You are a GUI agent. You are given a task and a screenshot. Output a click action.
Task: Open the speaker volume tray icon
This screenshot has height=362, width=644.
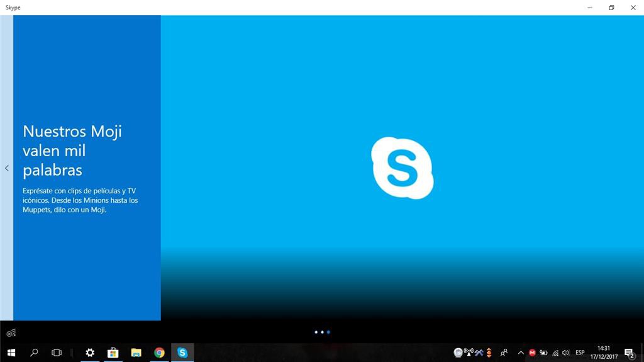(x=566, y=353)
